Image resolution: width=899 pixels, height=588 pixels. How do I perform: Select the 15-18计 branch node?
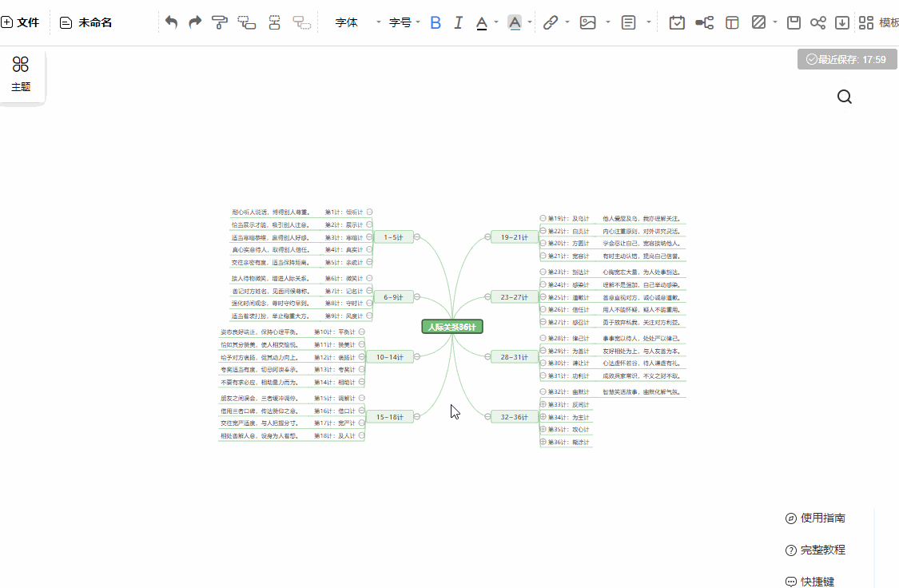coord(390,417)
